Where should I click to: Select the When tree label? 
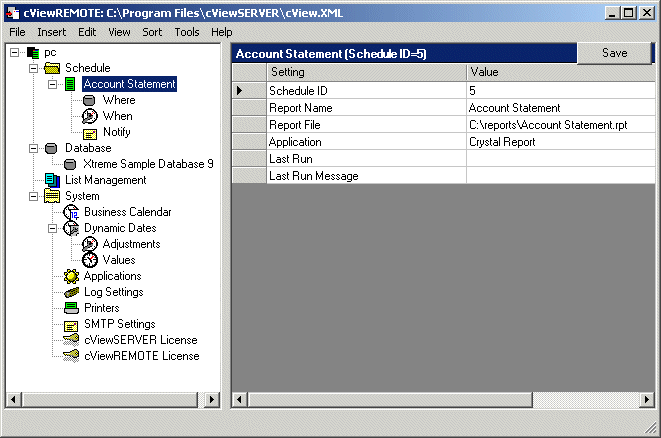tap(118, 116)
